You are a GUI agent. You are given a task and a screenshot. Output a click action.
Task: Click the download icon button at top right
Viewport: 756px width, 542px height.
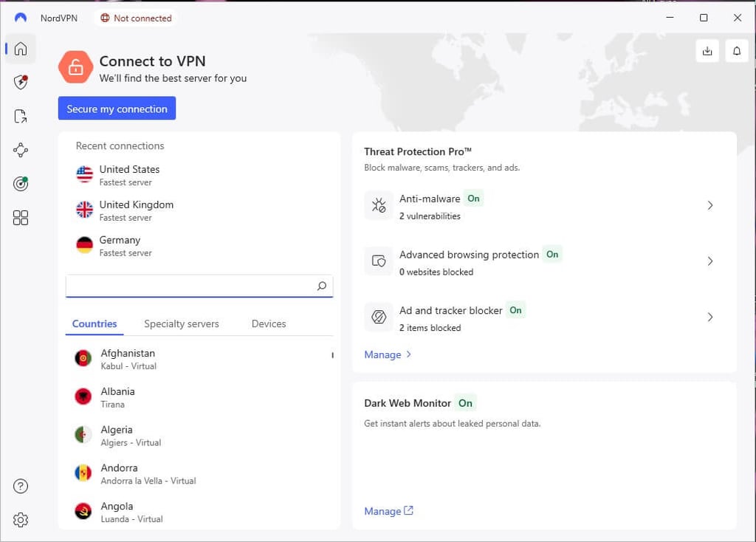point(707,51)
